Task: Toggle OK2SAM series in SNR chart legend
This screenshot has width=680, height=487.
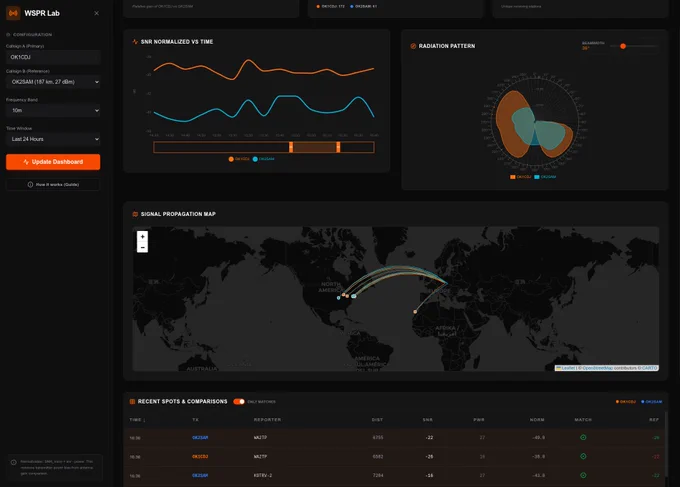Action: point(264,159)
